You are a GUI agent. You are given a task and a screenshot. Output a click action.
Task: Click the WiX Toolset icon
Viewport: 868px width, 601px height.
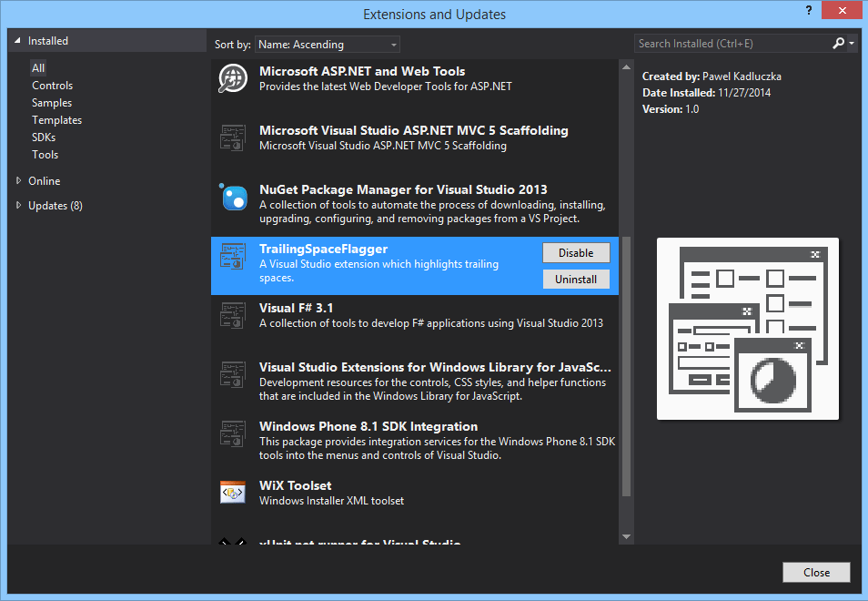pyautogui.click(x=234, y=493)
